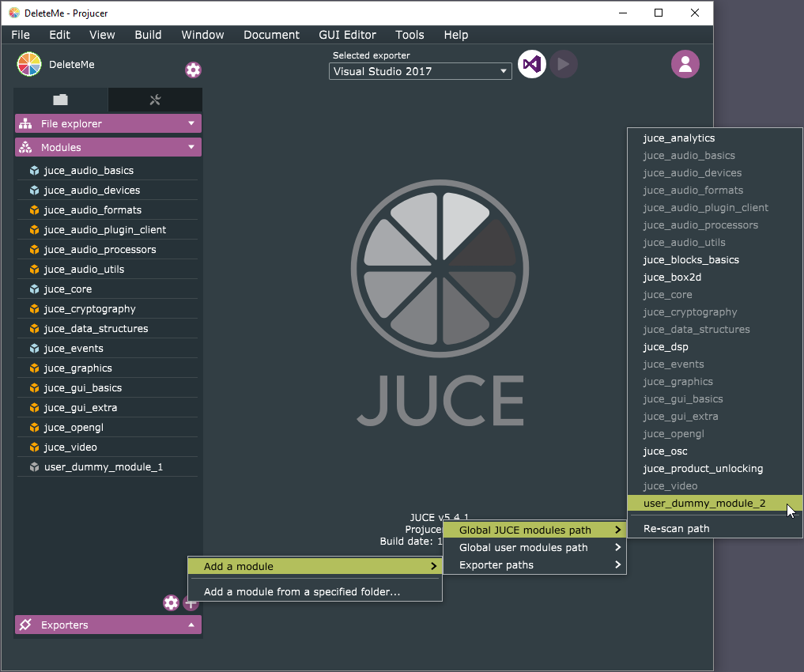Image resolution: width=804 pixels, height=672 pixels.
Task: Select juce_audio_plugin_client in Modules list
Action: [x=108, y=229]
